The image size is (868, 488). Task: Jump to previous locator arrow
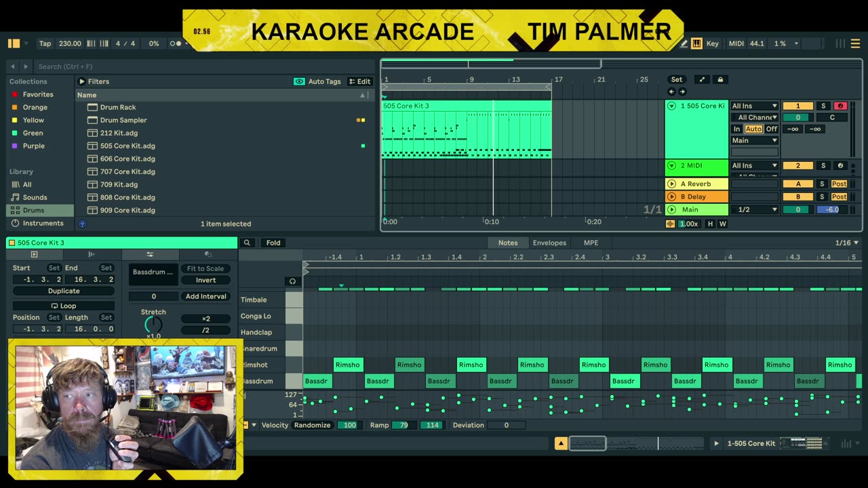(671, 91)
